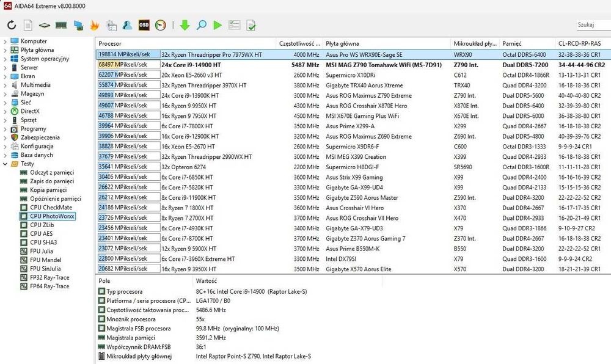Expand the Serwer tree node
This screenshot has width=611, height=364.
(x=5, y=67)
